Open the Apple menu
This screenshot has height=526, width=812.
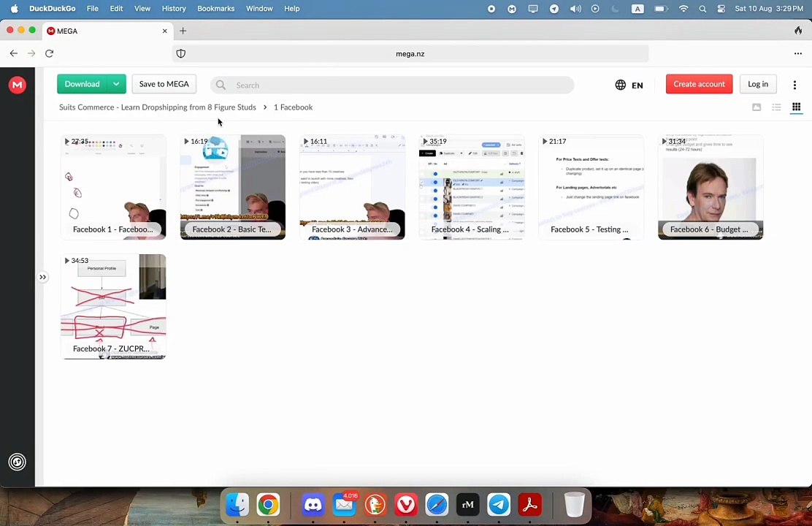pyautogui.click(x=15, y=8)
